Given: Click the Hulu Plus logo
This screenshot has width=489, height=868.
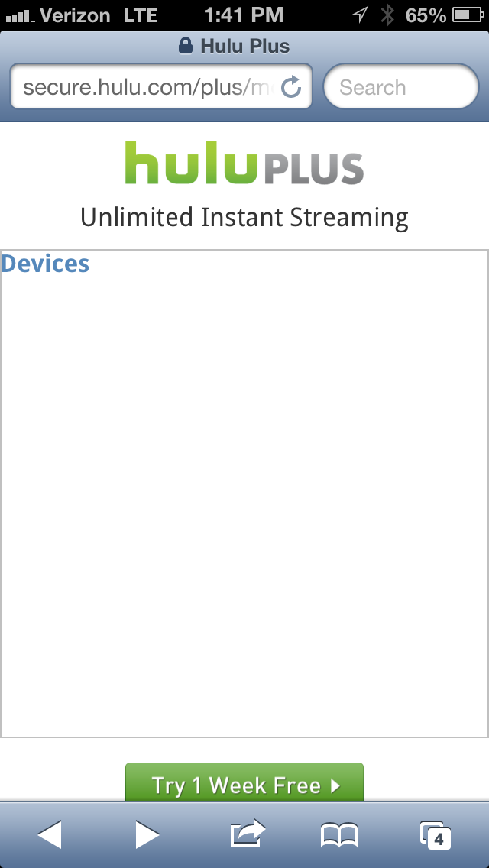Looking at the screenshot, I should (x=244, y=163).
